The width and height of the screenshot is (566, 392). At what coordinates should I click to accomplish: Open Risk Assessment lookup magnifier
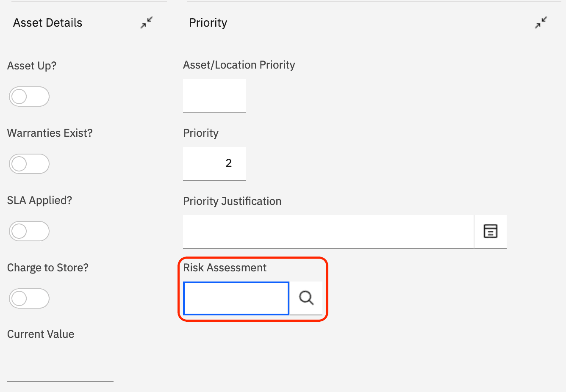[306, 298]
